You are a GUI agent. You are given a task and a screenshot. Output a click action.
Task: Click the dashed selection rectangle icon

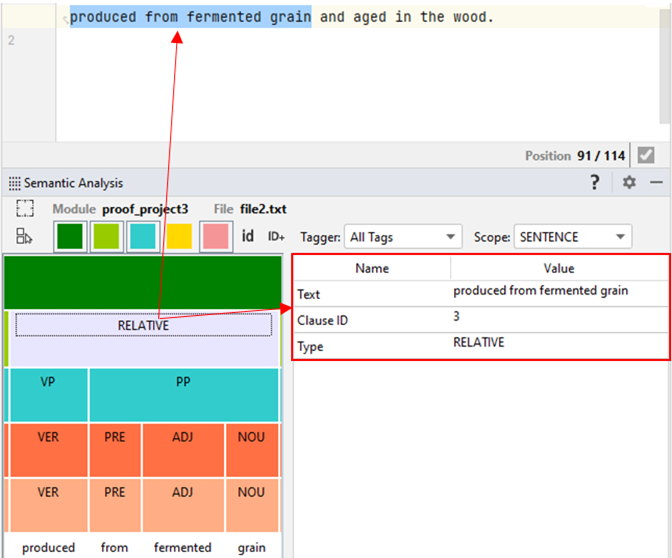click(x=25, y=209)
